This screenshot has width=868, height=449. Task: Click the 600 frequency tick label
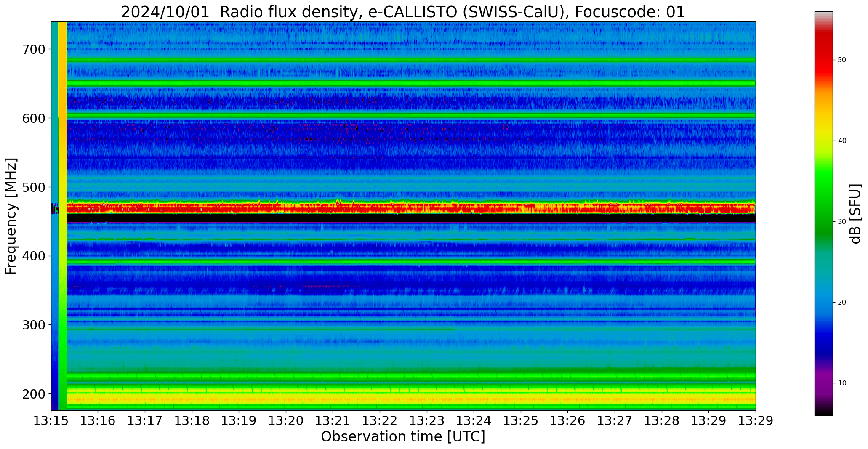[33, 118]
